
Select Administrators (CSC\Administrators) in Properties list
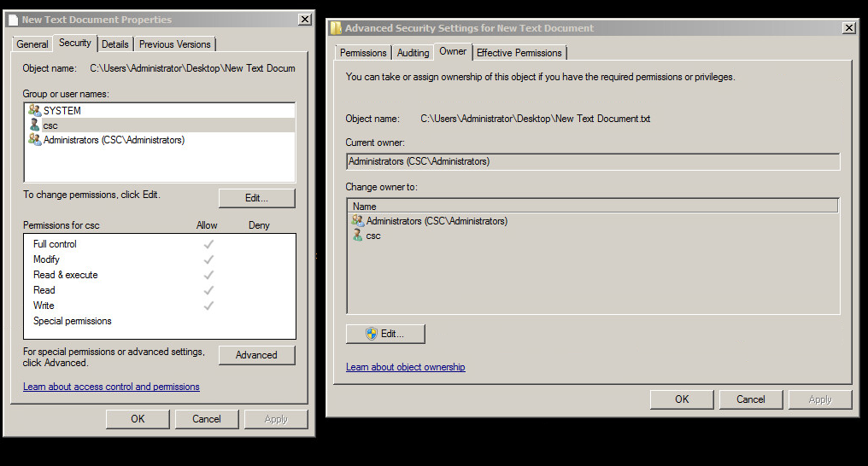pyautogui.click(x=160, y=140)
